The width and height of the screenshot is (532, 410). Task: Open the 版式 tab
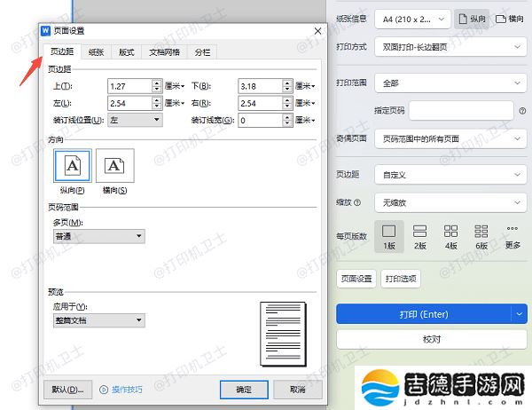tap(126, 52)
